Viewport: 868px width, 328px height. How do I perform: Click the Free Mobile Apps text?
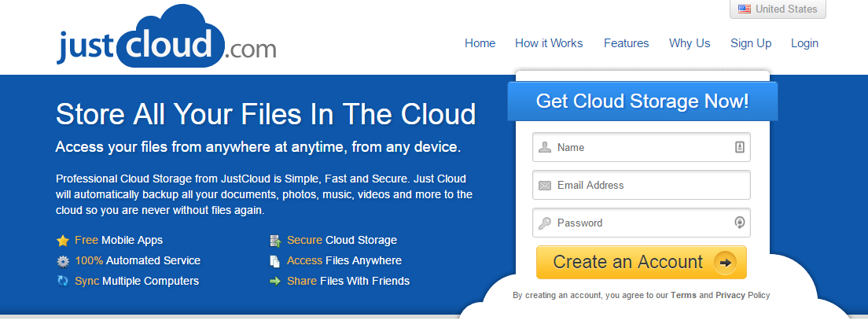pos(119,241)
